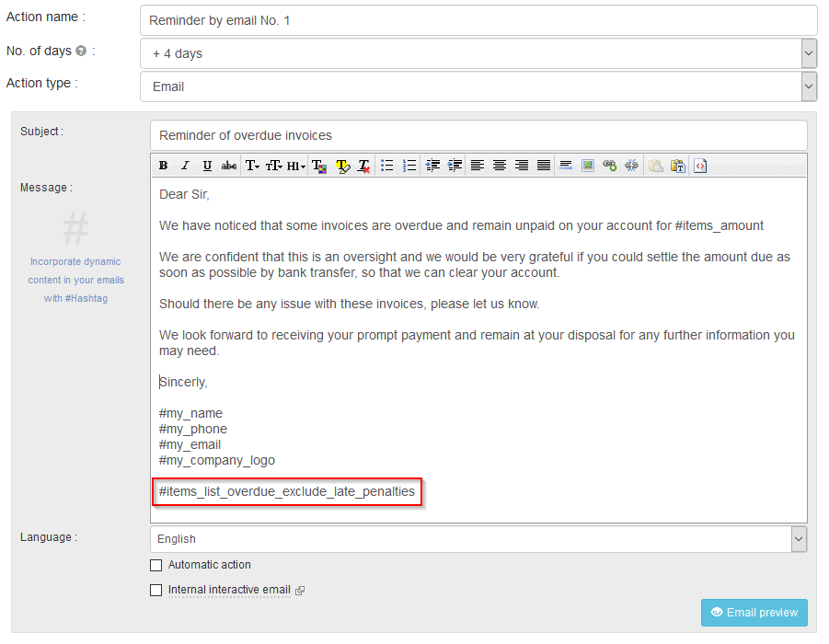The height and width of the screenshot is (644, 829).
Task: Click into the Subject input field
Action: pyautogui.click(x=478, y=135)
